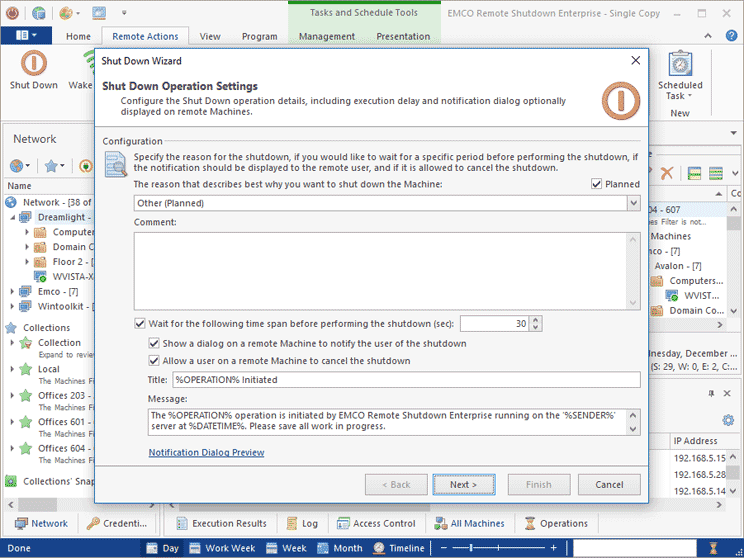Collapse the Dreamlight tree node

tap(12, 217)
